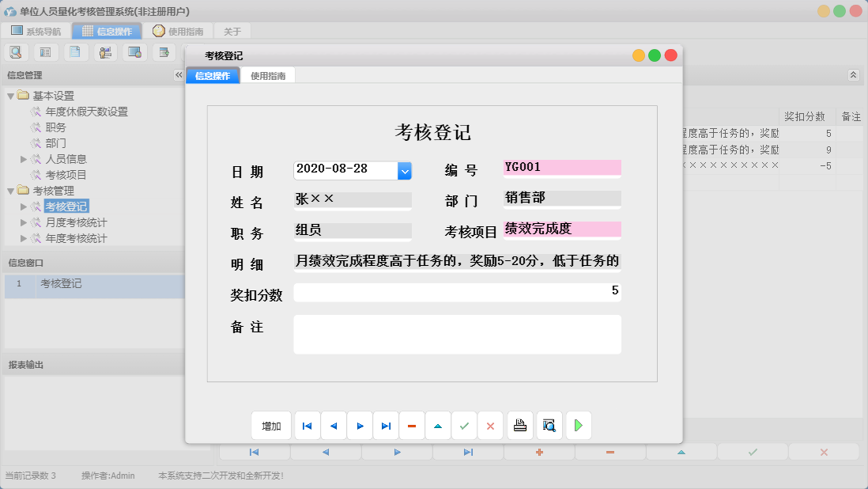
Task: Confirm the record with the green checkmark icon
Action: 464,425
